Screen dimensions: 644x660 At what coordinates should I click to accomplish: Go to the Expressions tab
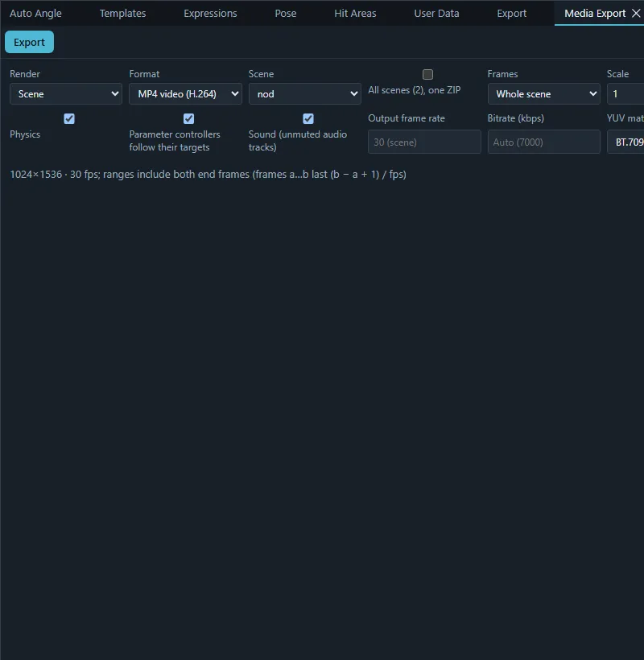coord(210,13)
